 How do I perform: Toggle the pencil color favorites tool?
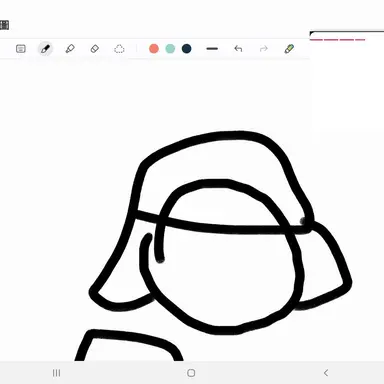(289, 49)
